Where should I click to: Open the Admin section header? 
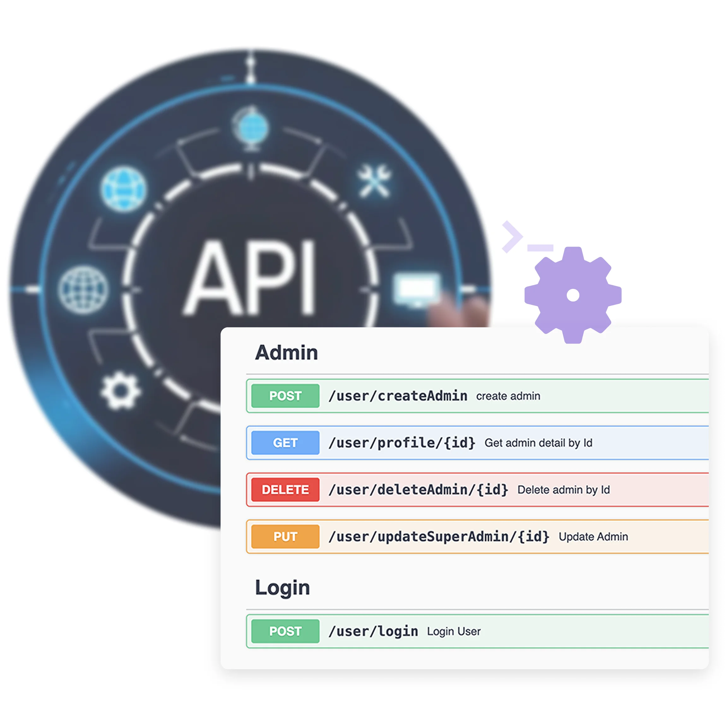(x=287, y=352)
